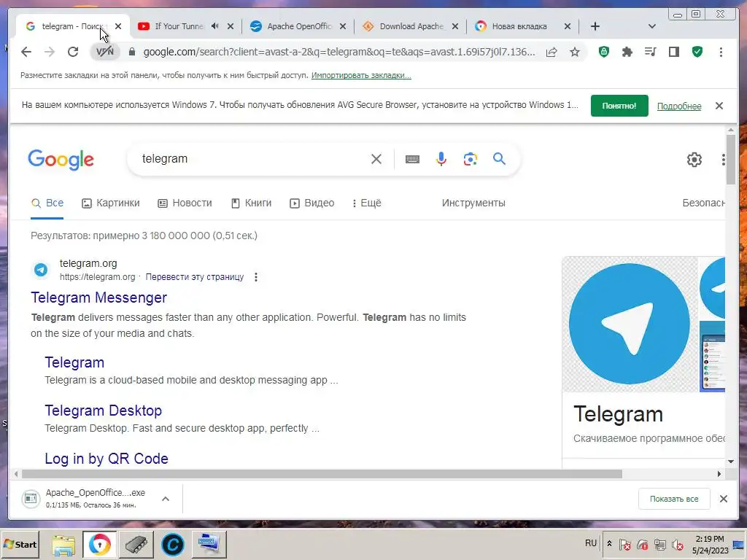Image resolution: width=747 pixels, height=560 pixels.
Task: Go back using the browser back arrow
Action: tap(26, 52)
